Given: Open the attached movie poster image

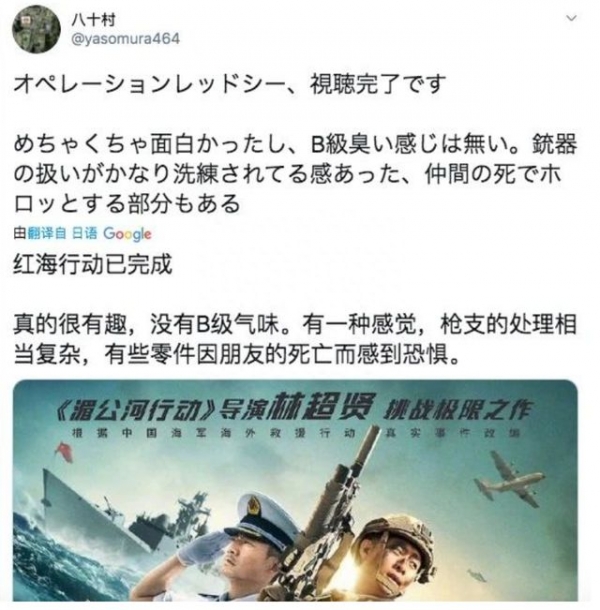Looking at the screenshot, I should point(295,491).
